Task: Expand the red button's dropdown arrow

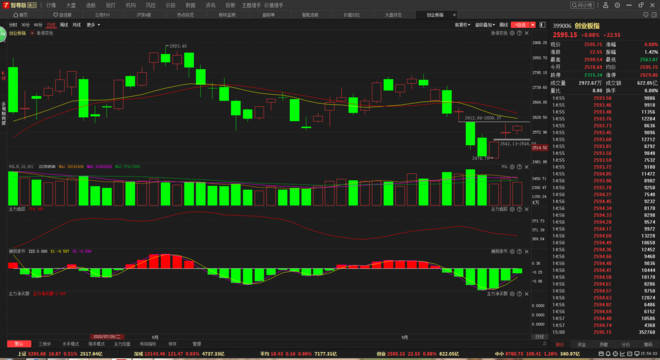Action: 532,25
